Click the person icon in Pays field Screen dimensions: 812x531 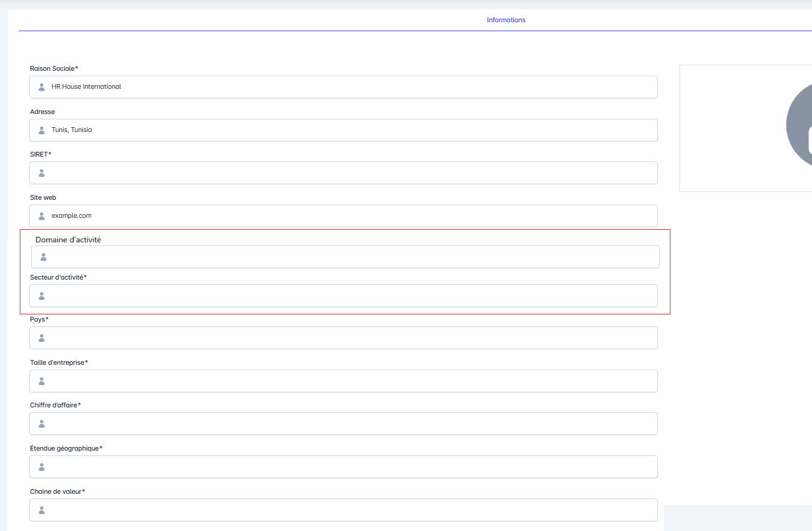point(41,338)
